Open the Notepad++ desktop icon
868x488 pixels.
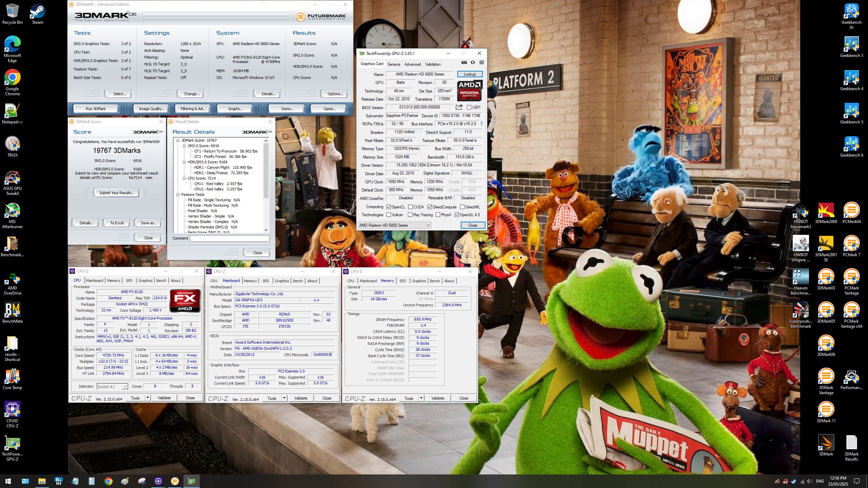(x=12, y=114)
